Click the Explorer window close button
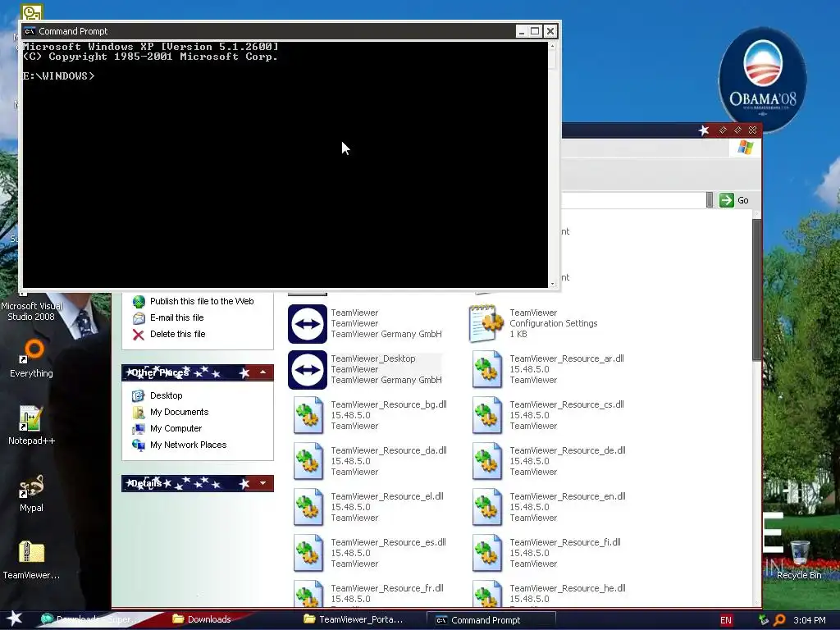 752,130
